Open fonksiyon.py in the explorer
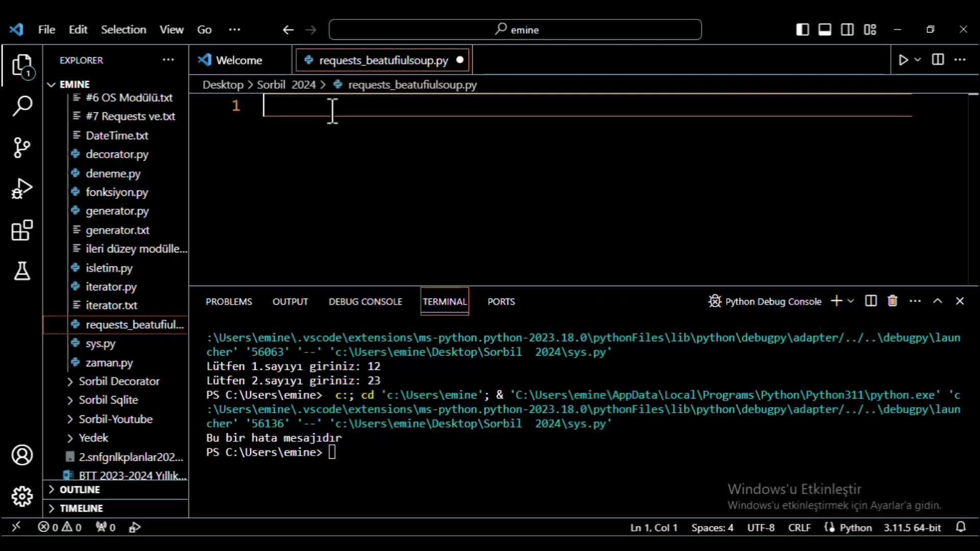This screenshot has height=551, width=980. click(117, 192)
